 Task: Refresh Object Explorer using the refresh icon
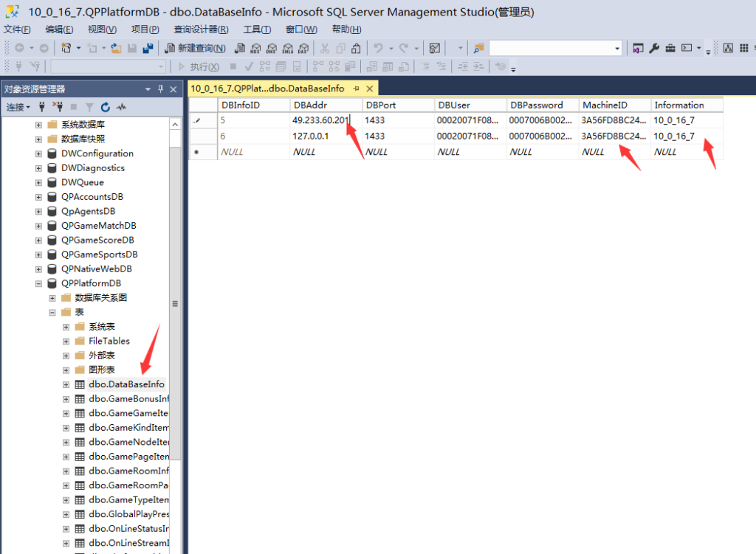coord(106,107)
